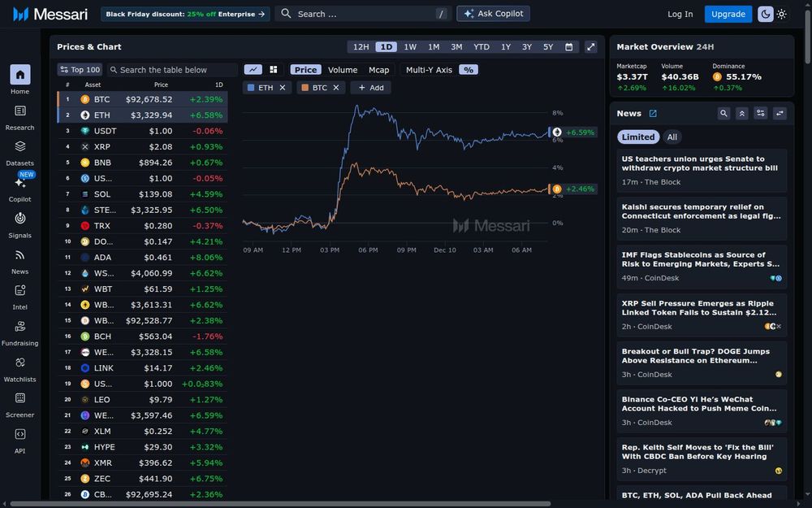The image size is (812, 508).
Task: Select the YTD timeframe tab
Action: tap(481, 46)
